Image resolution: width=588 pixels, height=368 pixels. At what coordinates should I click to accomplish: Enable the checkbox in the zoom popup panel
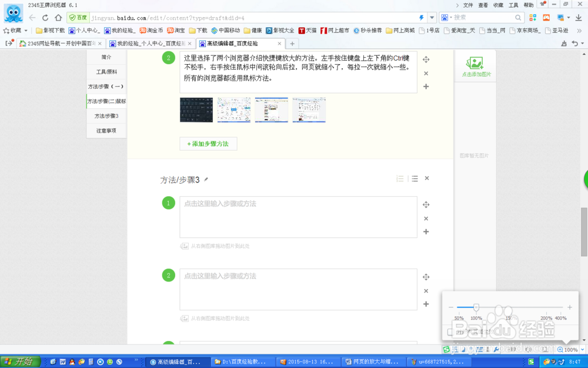pyautogui.click(x=450, y=331)
